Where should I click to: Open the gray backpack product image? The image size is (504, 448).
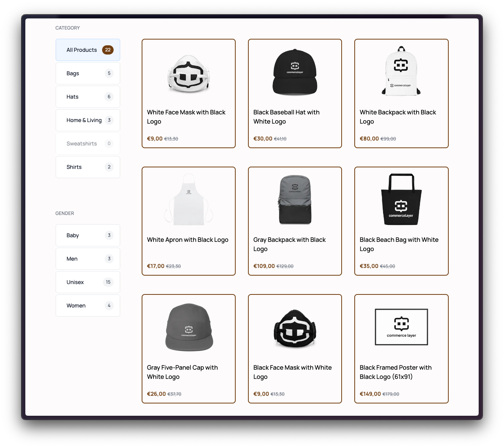tap(295, 199)
